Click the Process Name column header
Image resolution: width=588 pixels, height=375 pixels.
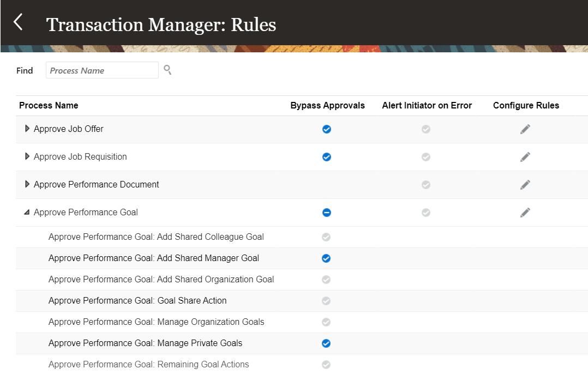[49, 105]
